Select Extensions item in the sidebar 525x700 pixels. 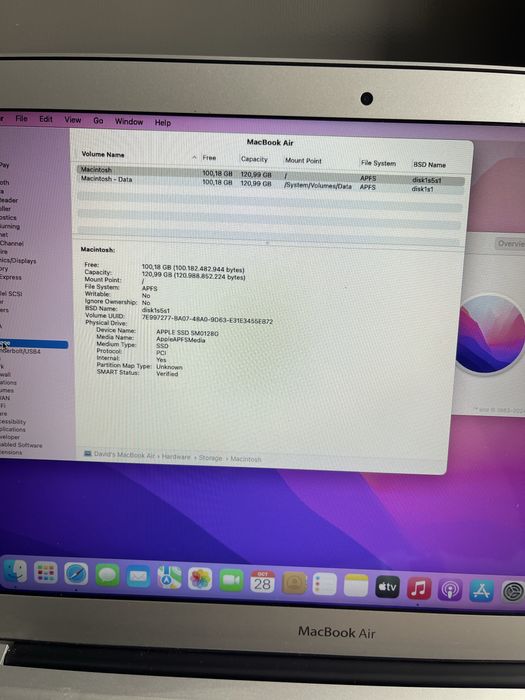pyautogui.click(x=11, y=452)
